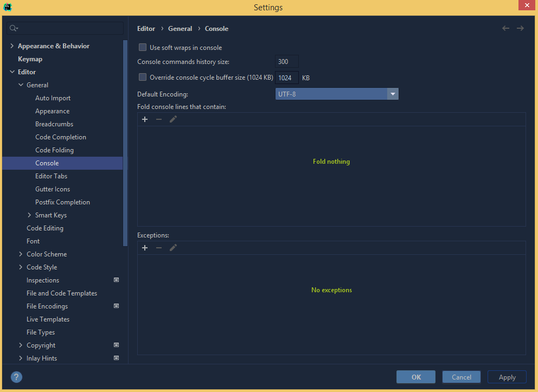
Task: Click the edit pencil under Fold console lines
Action: [x=173, y=119]
